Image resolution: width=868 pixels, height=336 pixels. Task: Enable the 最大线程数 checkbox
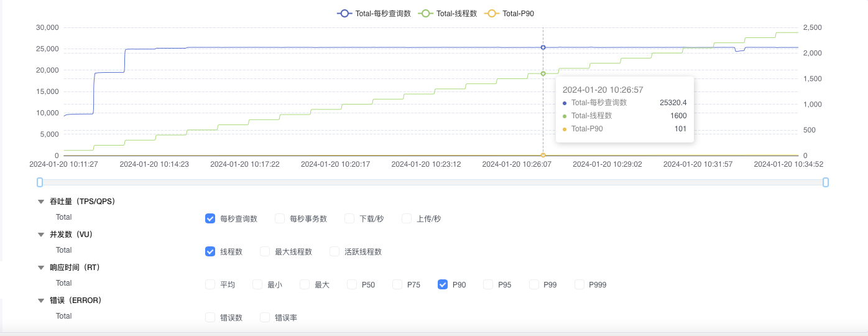click(265, 251)
